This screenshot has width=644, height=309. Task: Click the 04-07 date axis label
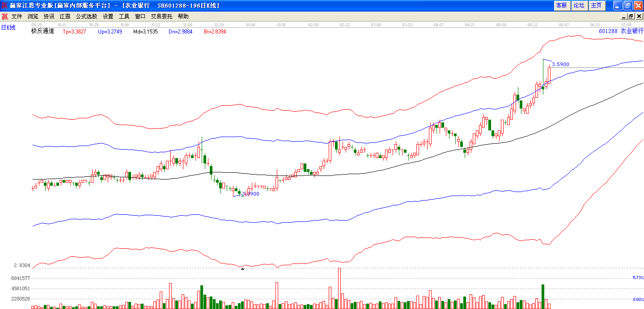coord(439,25)
